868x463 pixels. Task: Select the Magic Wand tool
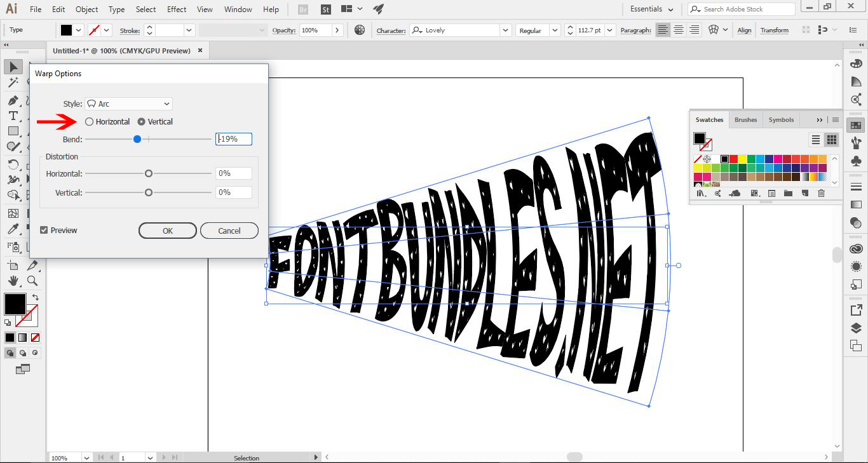[x=13, y=83]
